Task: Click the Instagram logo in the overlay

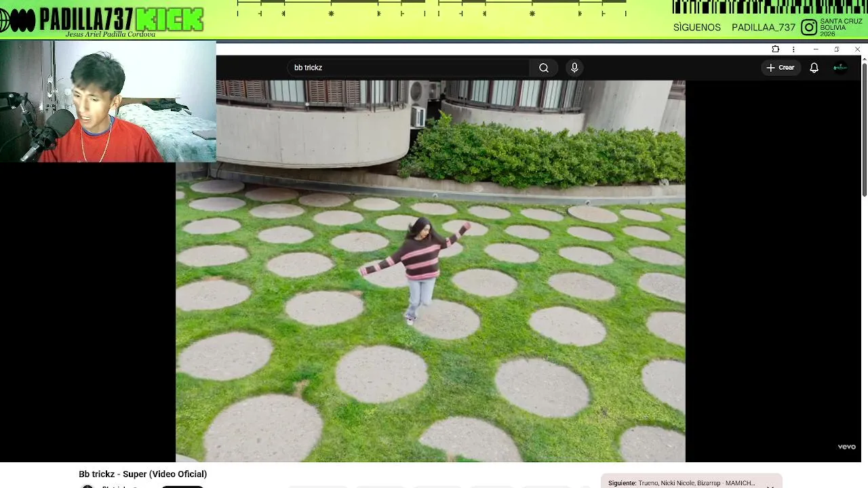Action: click(809, 27)
